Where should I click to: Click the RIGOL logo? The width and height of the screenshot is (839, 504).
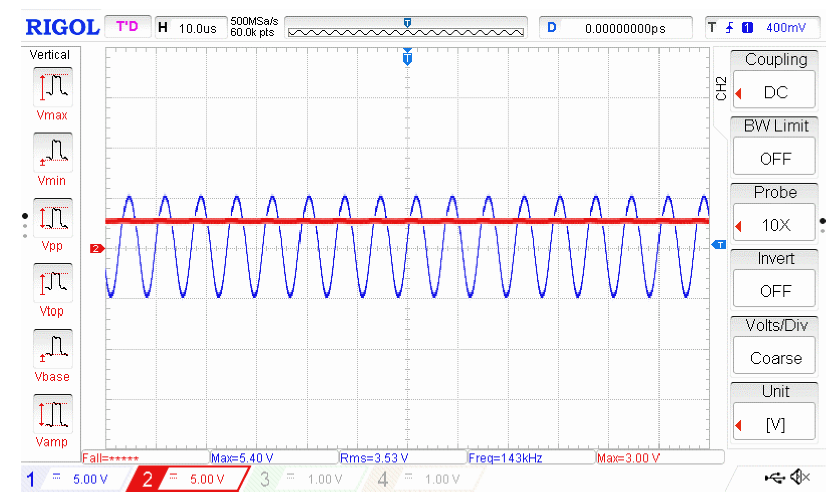(x=63, y=27)
